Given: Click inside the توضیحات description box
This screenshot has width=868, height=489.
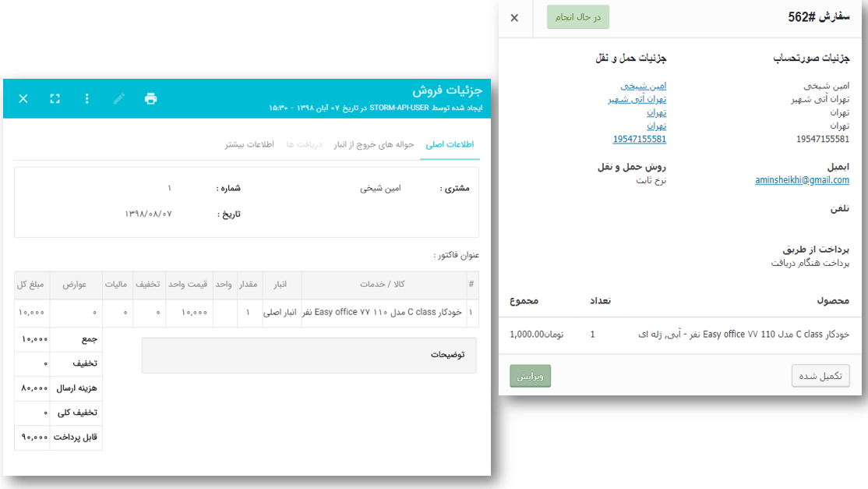Looking at the screenshot, I should pos(309,355).
